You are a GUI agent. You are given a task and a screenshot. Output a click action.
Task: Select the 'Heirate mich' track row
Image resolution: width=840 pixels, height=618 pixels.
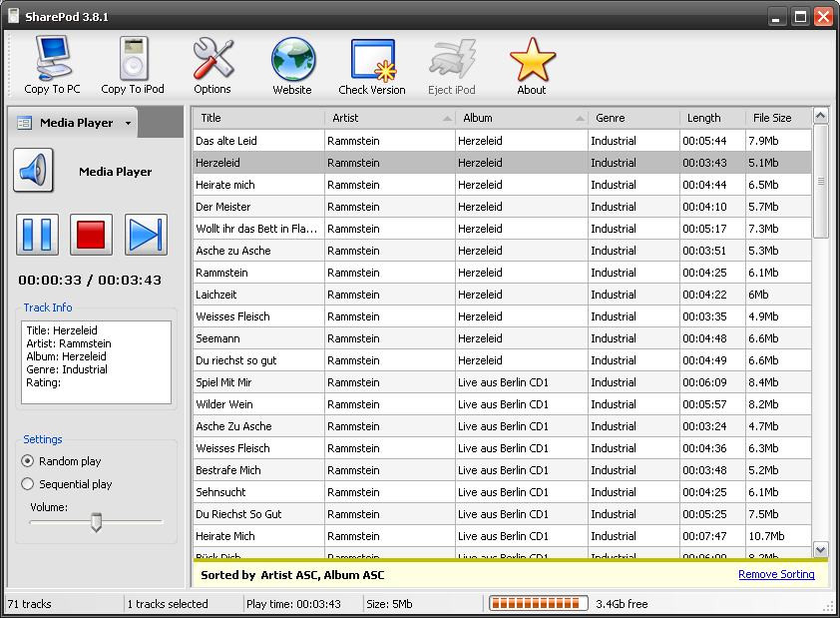coord(502,185)
